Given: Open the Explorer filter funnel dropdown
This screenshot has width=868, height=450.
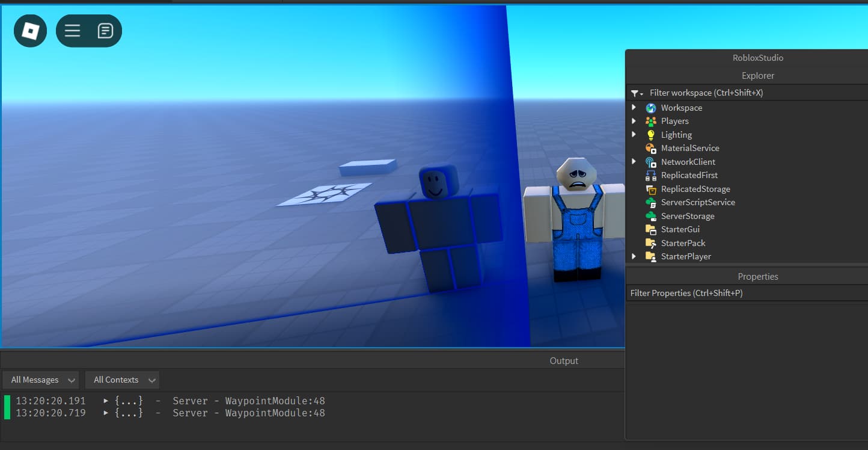Looking at the screenshot, I should (637, 93).
